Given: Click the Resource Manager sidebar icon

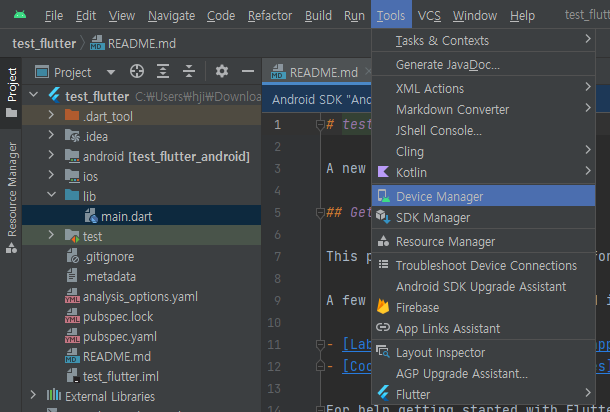Looking at the screenshot, I should tap(11, 248).
